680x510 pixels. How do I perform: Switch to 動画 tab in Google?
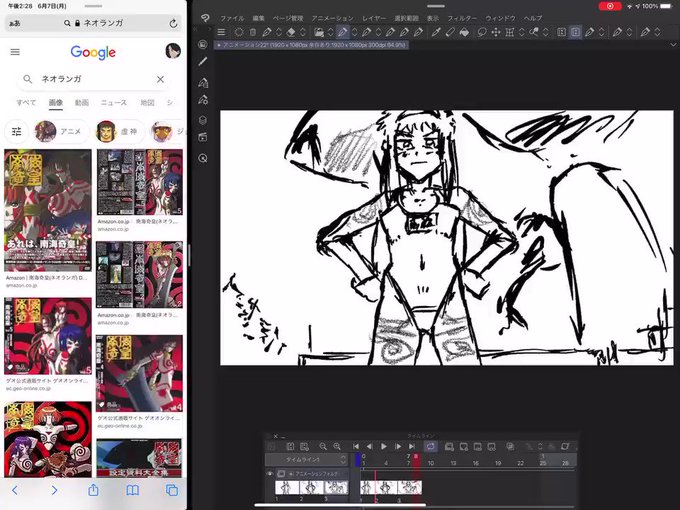click(x=82, y=103)
